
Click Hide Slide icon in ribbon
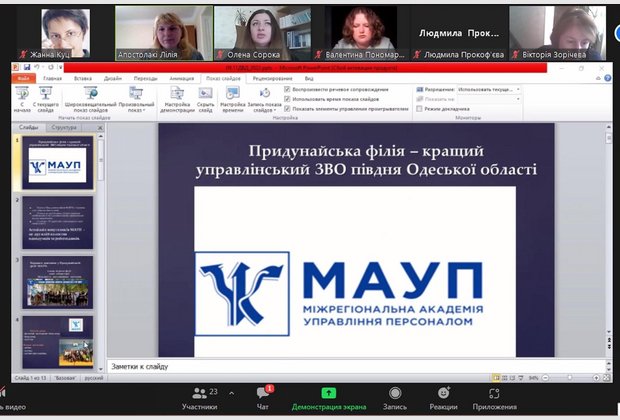pos(205,96)
